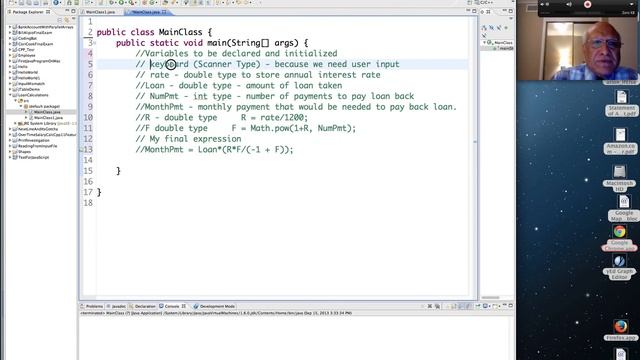
Task: Collapse the (default package) node
Action: click(21, 106)
